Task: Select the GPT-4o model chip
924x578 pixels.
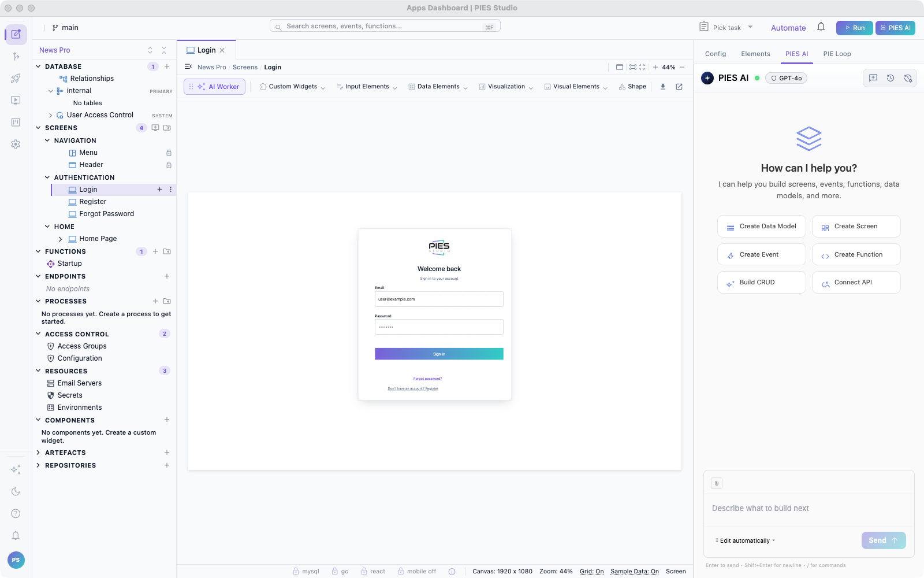Action: tap(786, 78)
